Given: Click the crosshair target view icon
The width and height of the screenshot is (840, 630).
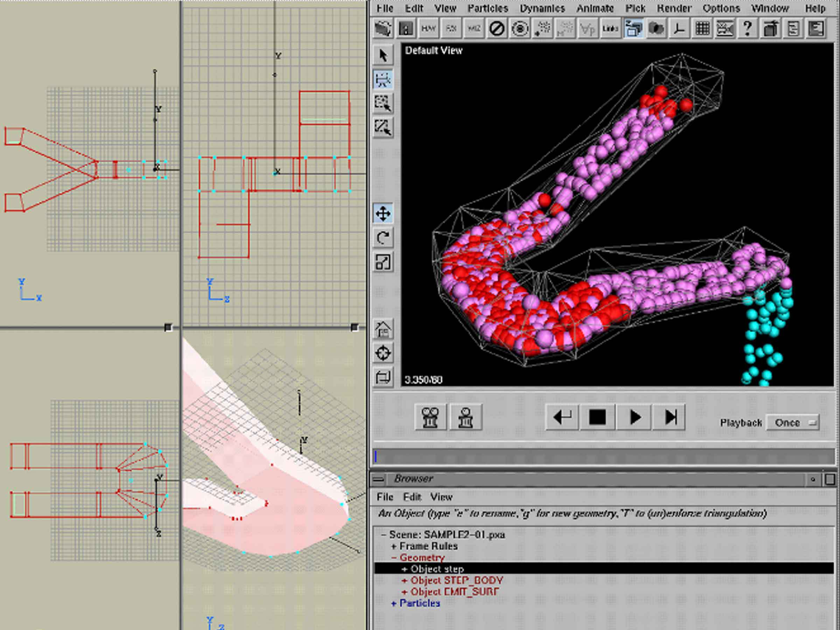Looking at the screenshot, I should (x=383, y=353).
